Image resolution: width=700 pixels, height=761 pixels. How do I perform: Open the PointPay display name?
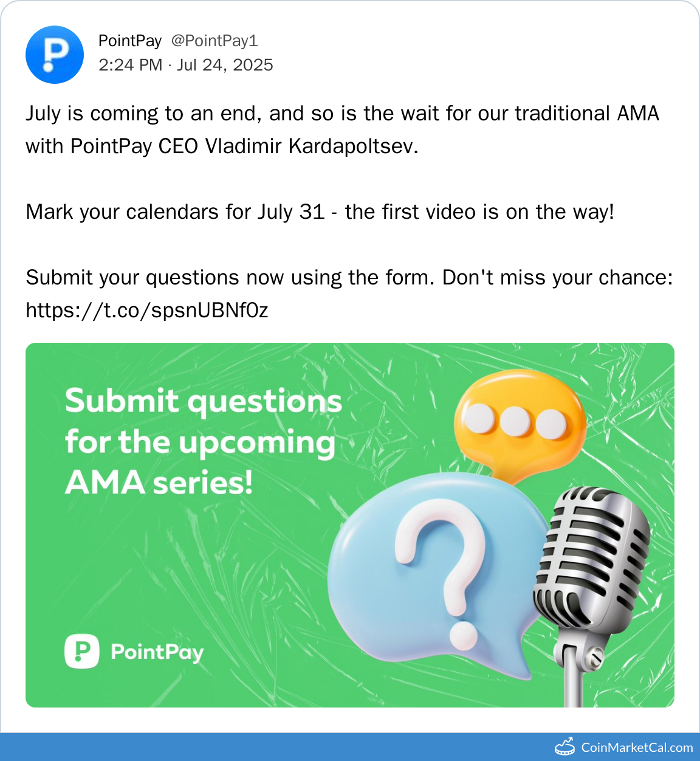130,41
